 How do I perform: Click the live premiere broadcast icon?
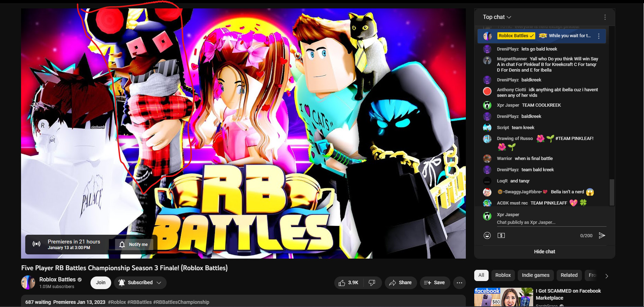point(36,244)
